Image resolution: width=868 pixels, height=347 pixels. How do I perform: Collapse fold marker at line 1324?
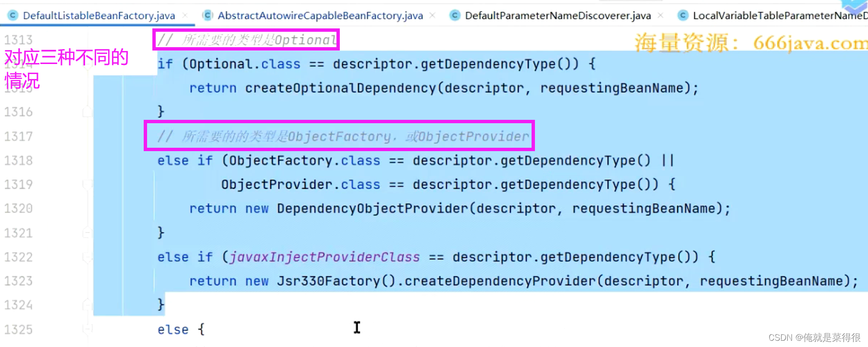[x=87, y=305]
